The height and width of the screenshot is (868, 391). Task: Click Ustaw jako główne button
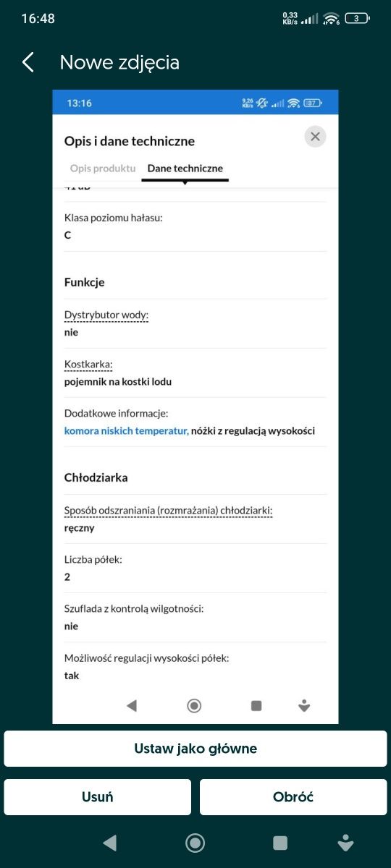click(x=195, y=749)
